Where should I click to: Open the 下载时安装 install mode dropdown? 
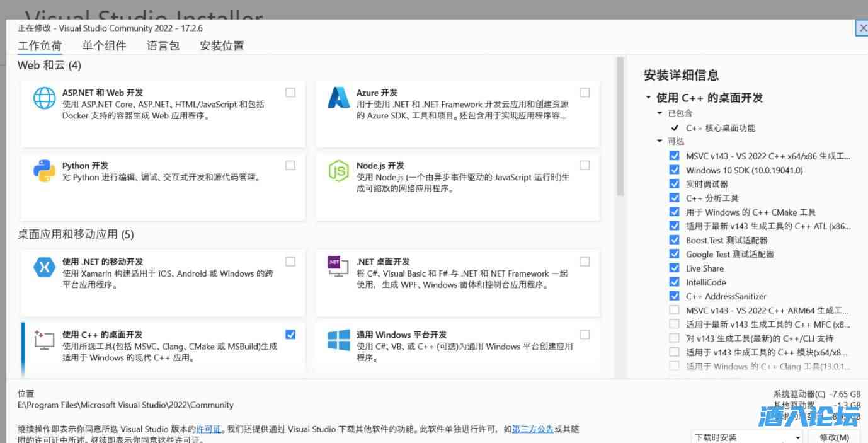coord(747,437)
